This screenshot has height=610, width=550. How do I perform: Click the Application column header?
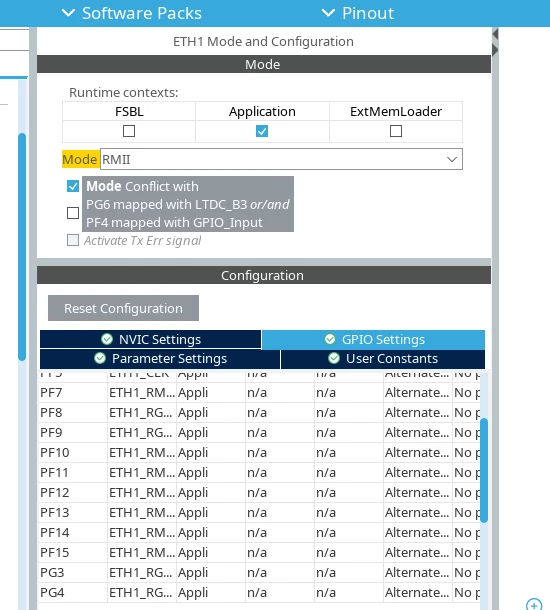tap(262, 111)
